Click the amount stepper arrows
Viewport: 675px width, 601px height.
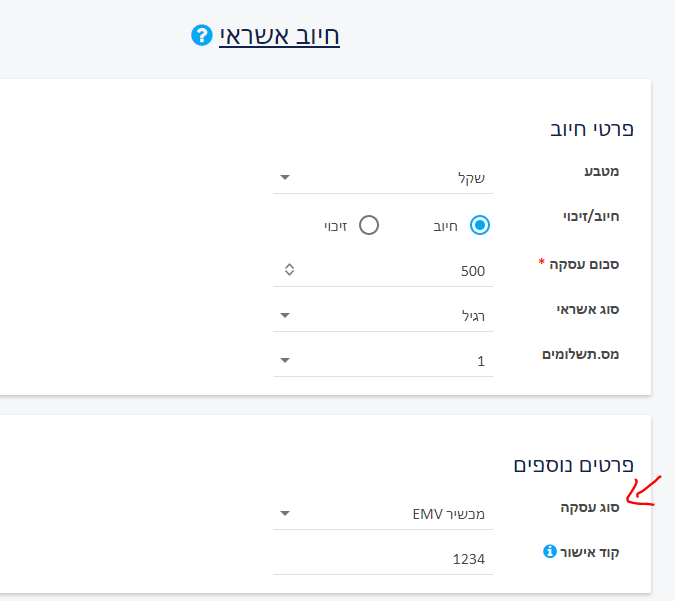(x=289, y=270)
